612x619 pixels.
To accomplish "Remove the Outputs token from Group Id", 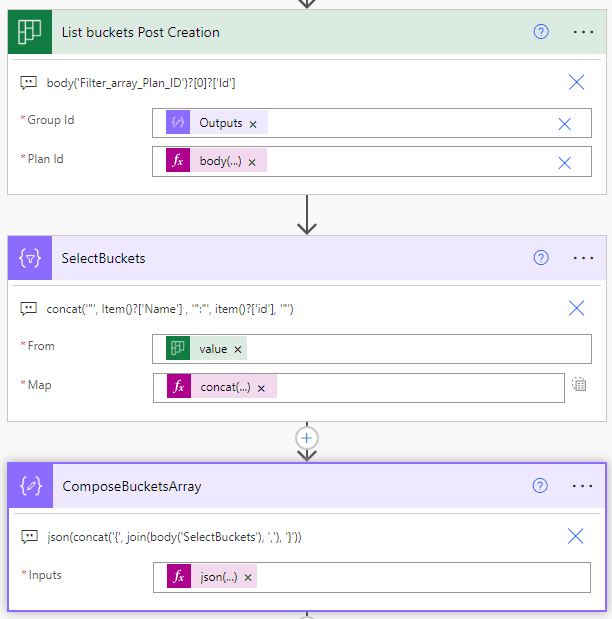I will coord(253,124).
